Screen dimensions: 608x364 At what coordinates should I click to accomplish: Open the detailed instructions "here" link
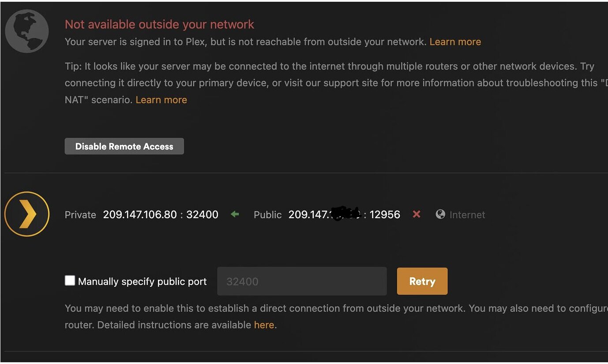pos(264,325)
